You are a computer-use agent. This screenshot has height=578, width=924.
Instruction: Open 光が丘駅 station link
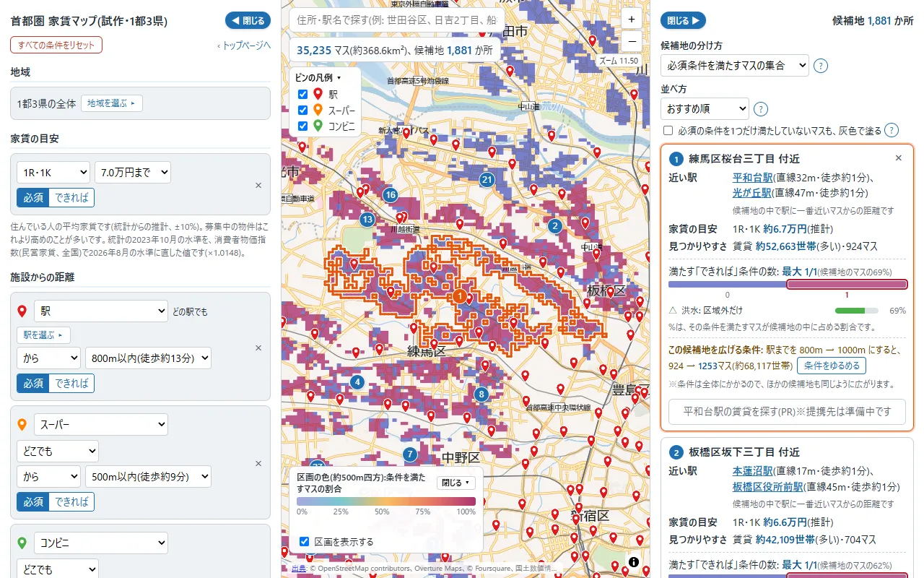tap(753, 193)
